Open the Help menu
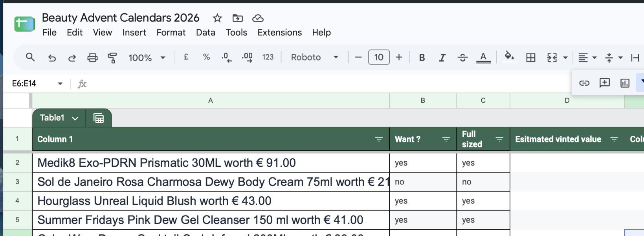Screen dimensions: 644x236 click(x=321, y=33)
